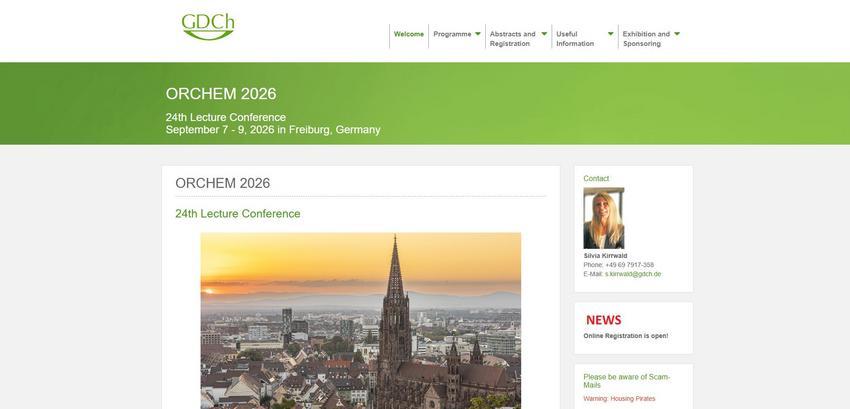Image resolution: width=850 pixels, height=409 pixels.
Task: Click the Please be aware of Scam-Mails heading
Action: click(x=627, y=381)
